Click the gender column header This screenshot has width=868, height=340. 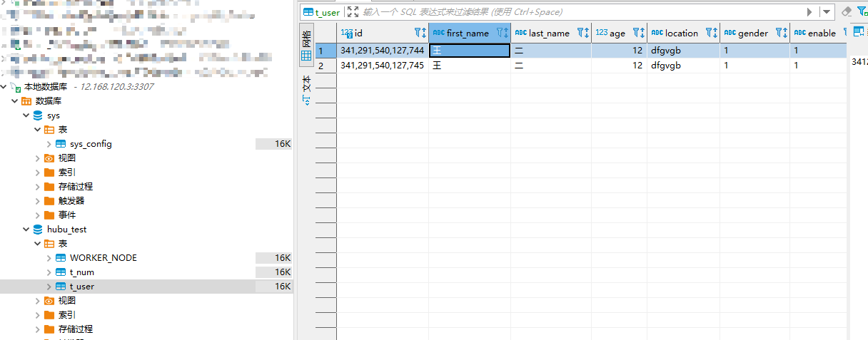[752, 33]
